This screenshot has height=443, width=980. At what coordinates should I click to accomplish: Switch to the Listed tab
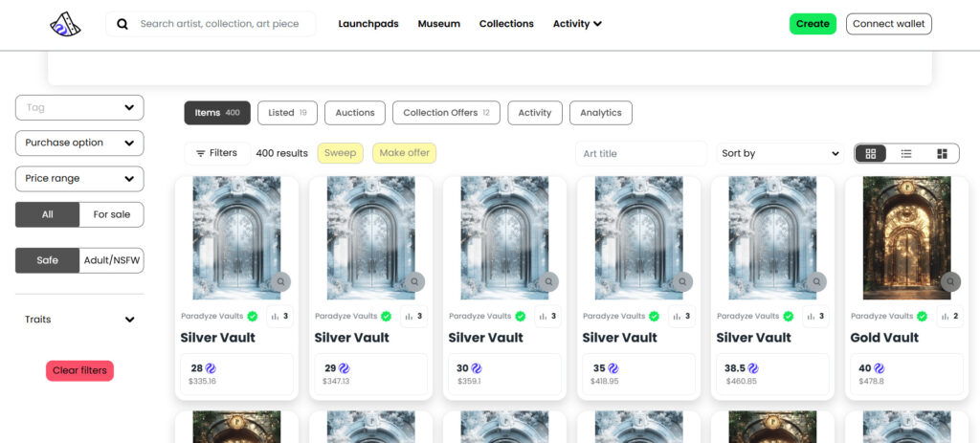pos(288,113)
